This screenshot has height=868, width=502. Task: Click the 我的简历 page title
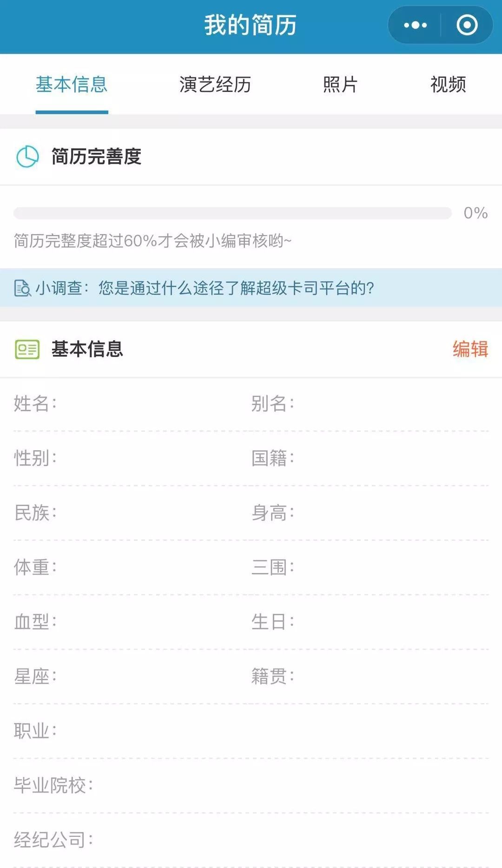pyautogui.click(x=251, y=25)
